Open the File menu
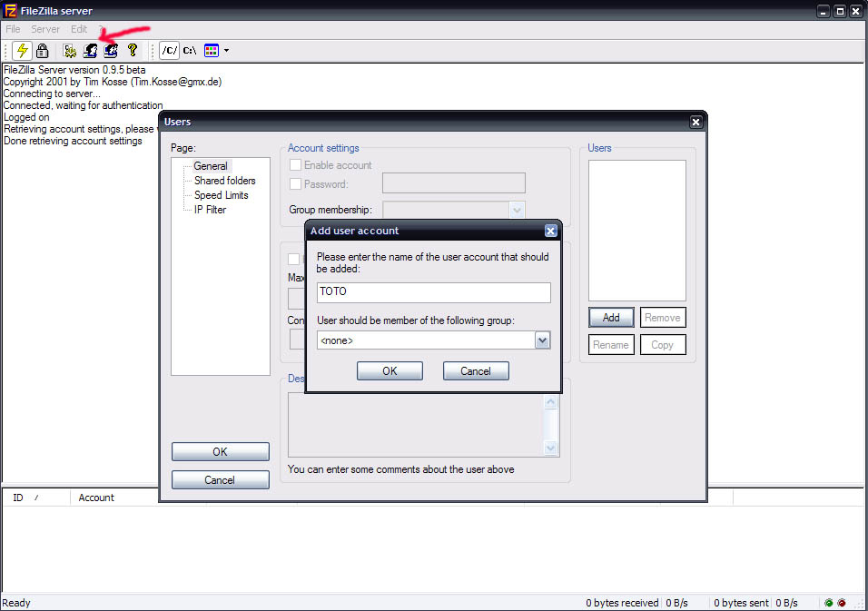Screen dimensions: 868x611 click(13, 29)
